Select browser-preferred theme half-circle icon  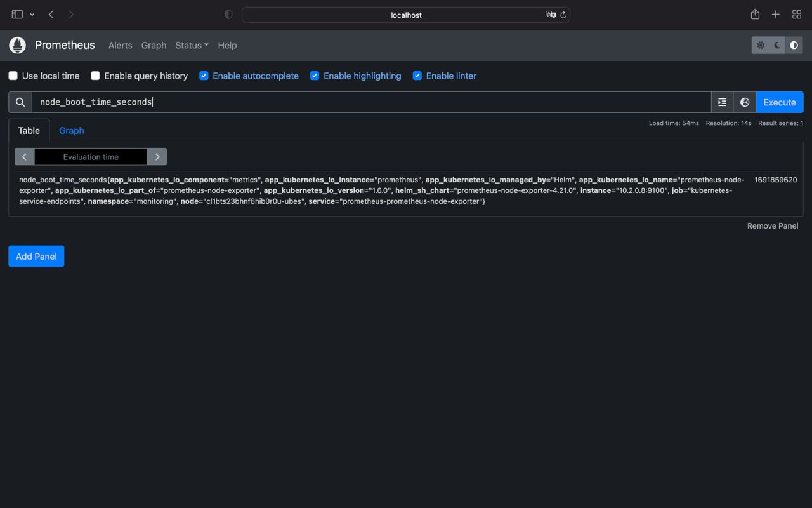pos(794,45)
